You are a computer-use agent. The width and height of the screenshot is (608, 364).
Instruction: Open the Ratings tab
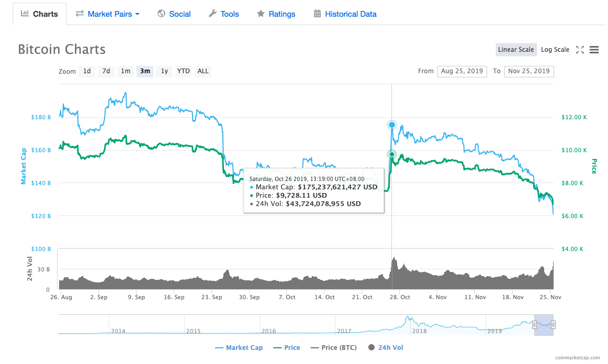pos(276,14)
